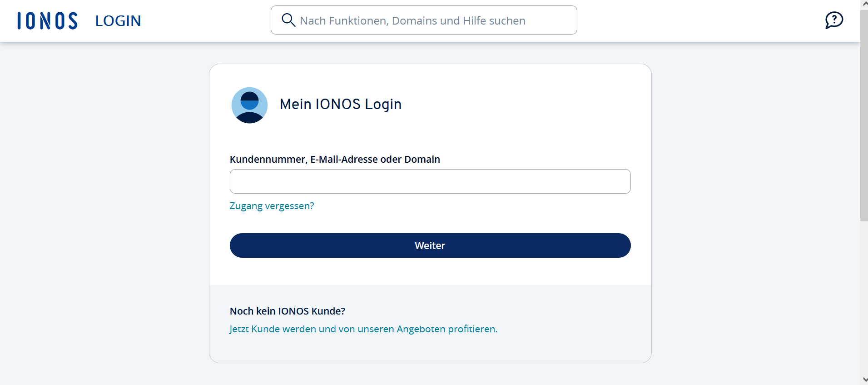Click the Noch kein IONOS Kunde? text
This screenshot has height=385, width=868.
[288, 311]
